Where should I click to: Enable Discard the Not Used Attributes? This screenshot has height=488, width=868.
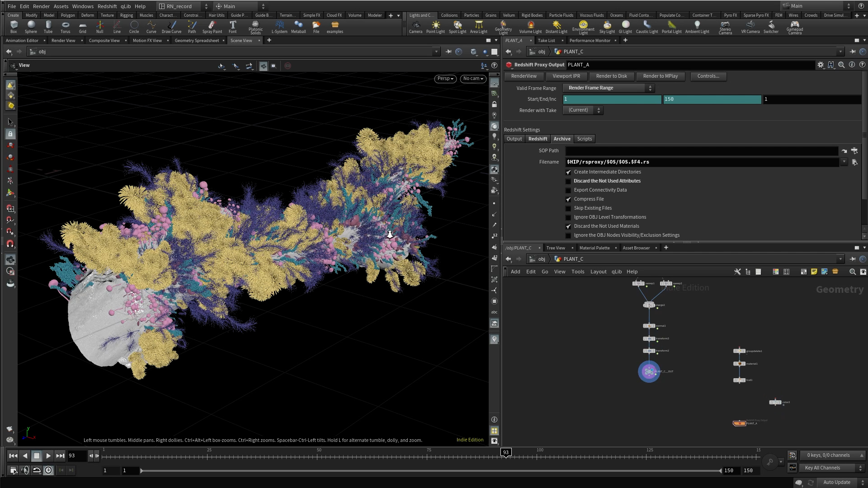568,181
